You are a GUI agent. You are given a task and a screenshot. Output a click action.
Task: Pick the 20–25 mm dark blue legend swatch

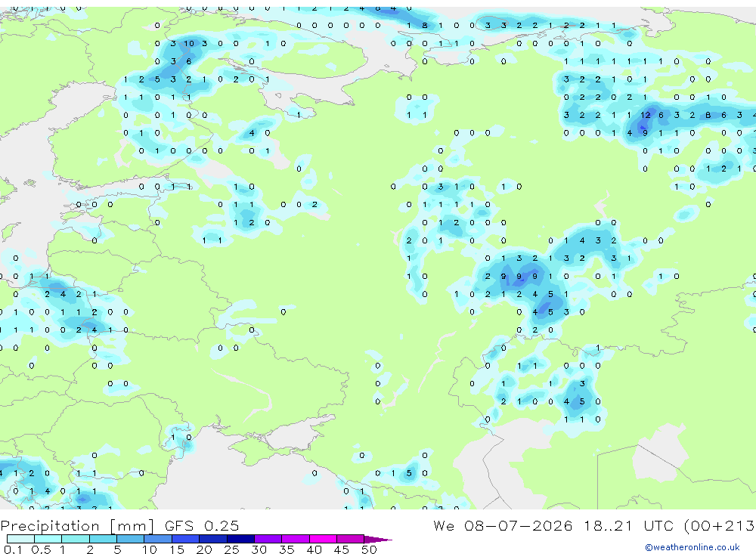[212, 539]
